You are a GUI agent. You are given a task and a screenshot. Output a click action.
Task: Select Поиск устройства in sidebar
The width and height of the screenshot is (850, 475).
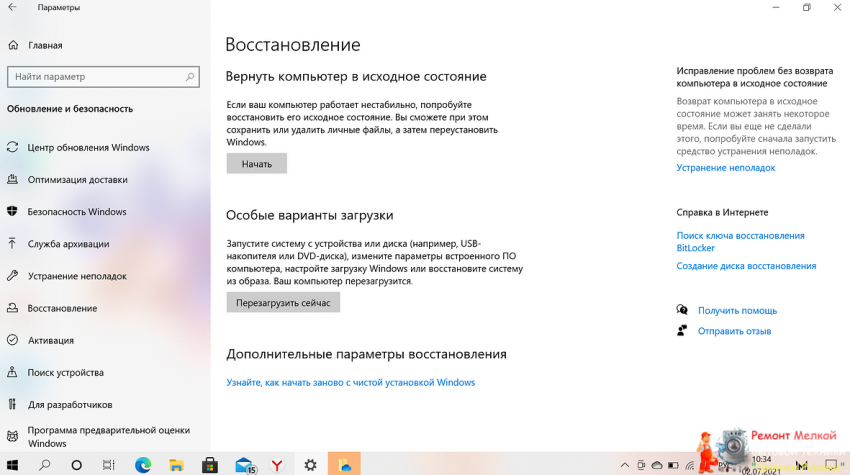(x=65, y=372)
